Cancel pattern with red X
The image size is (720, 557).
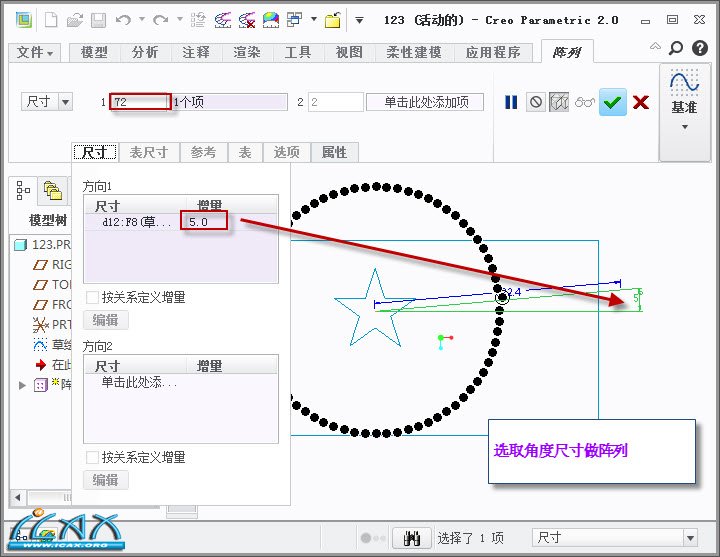coord(641,102)
